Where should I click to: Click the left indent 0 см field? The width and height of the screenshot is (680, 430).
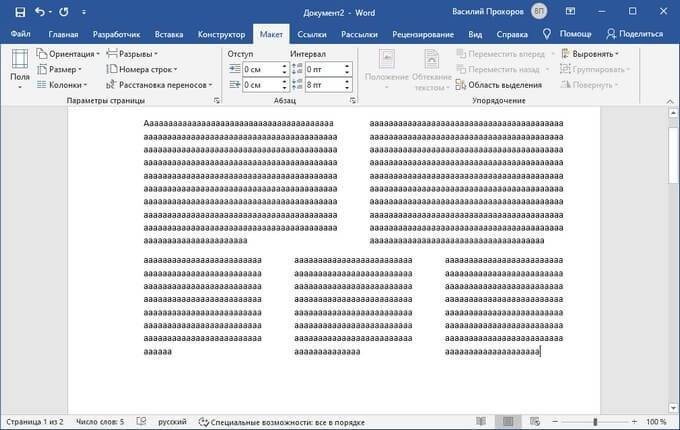point(262,69)
